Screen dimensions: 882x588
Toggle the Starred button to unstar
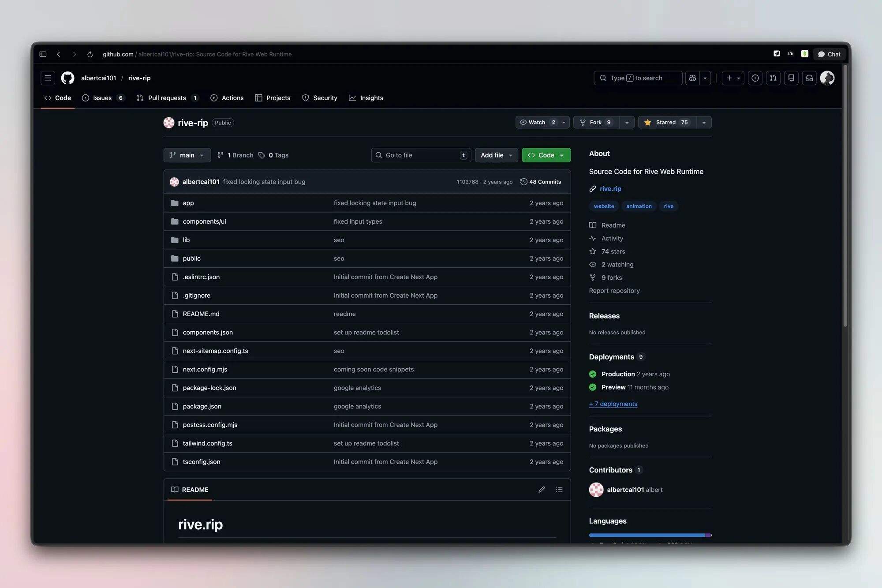click(667, 122)
